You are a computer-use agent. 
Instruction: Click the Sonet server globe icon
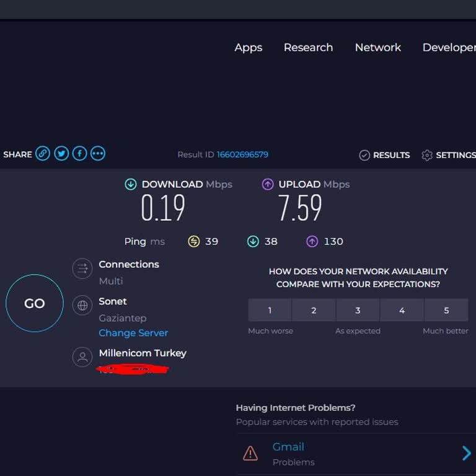[82, 306]
